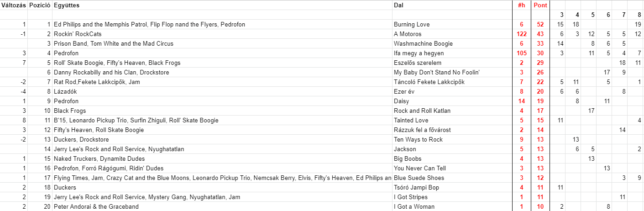Select the "Pozíció" header cell
Image resolution: width=644 pixels, height=211 pixels.
click(x=40, y=5)
